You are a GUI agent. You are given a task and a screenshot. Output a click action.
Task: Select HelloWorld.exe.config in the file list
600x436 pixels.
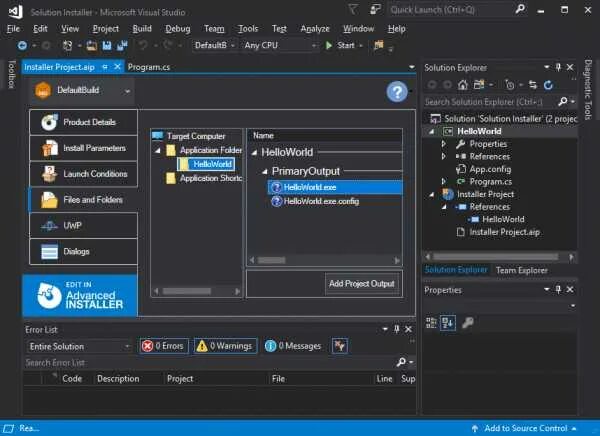(x=321, y=201)
